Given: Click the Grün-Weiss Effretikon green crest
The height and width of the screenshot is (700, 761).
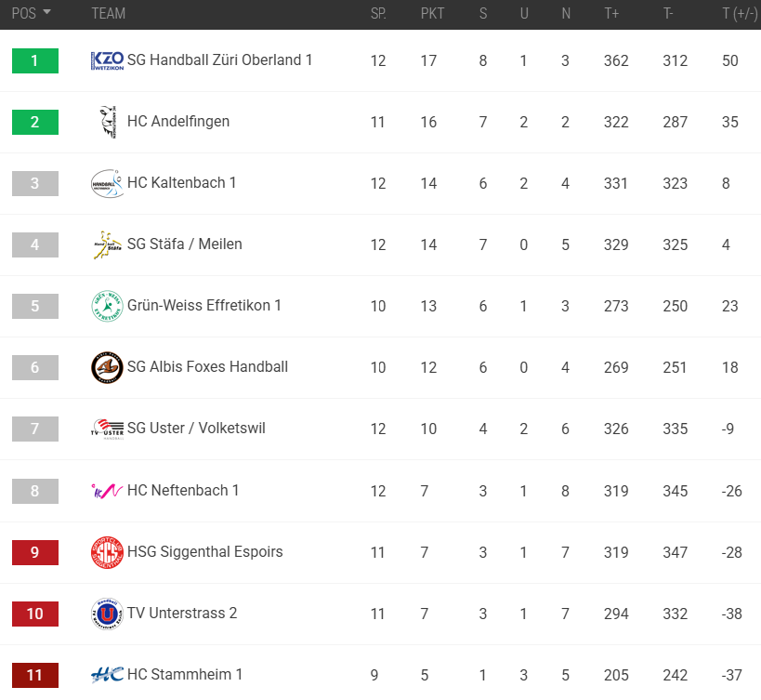Looking at the screenshot, I should click(108, 306).
